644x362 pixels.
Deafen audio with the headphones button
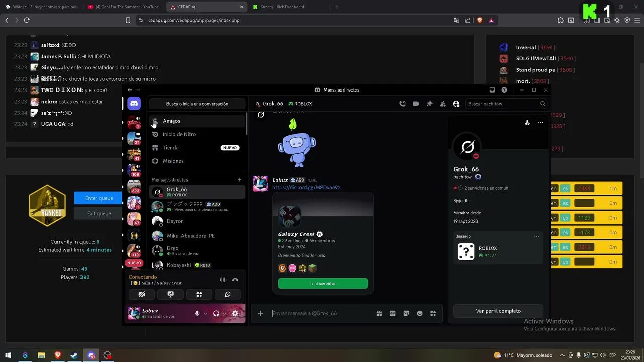tap(216, 313)
